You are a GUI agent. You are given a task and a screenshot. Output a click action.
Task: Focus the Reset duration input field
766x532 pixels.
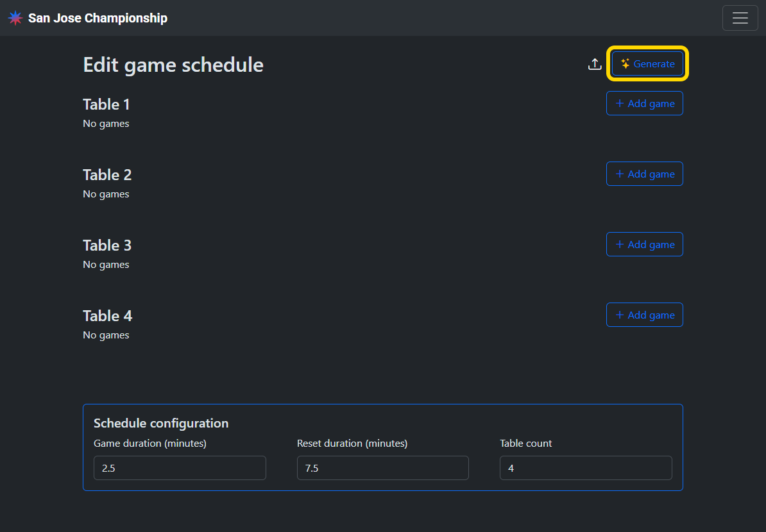[x=382, y=468]
